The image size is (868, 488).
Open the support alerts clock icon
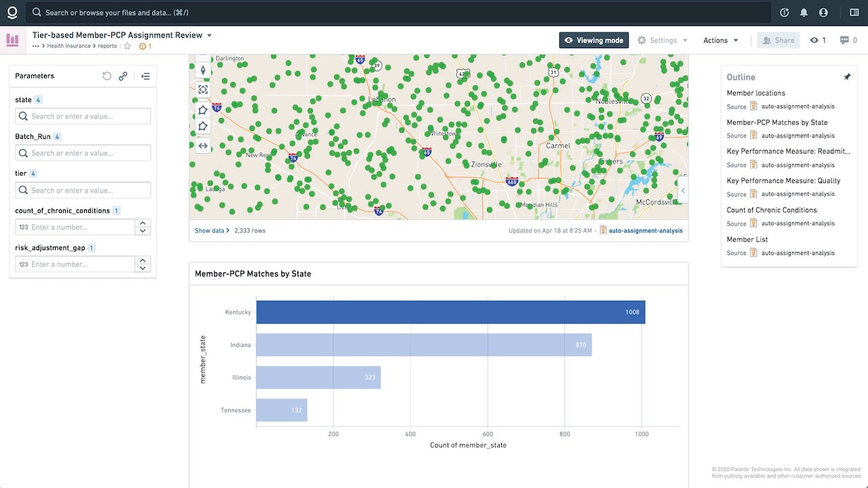point(785,12)
